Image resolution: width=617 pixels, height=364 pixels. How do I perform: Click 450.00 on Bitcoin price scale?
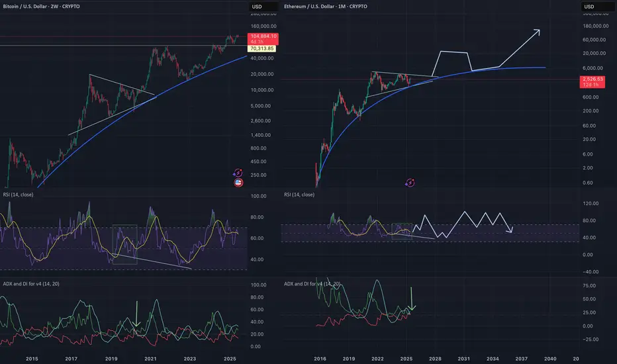(x=258, y=161)
